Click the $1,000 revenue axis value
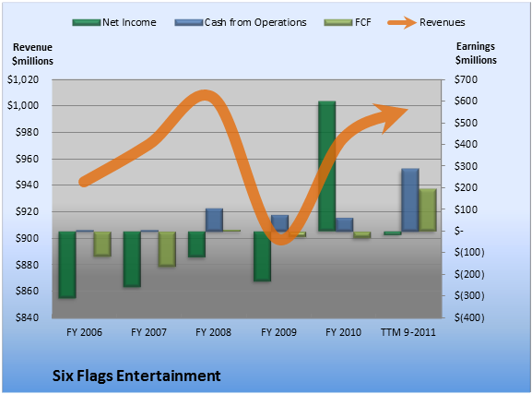 (x=23, y=105)
